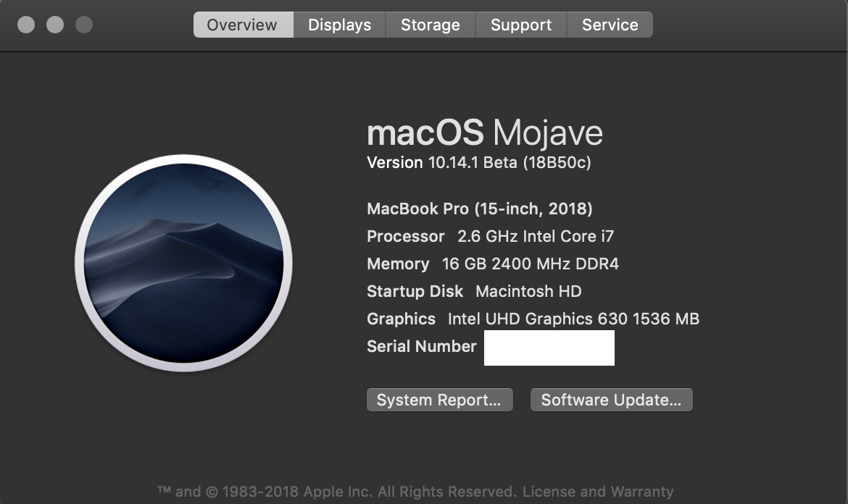Viewport: 848px width, 504px height.
Task: Click the macOS Mojave desert icon
Action: [x=184, y=263]
